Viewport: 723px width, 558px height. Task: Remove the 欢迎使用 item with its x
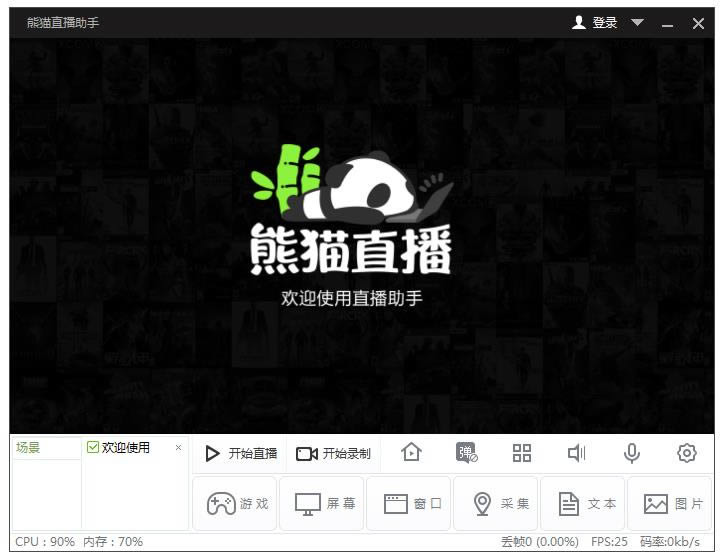click(179, 447)
